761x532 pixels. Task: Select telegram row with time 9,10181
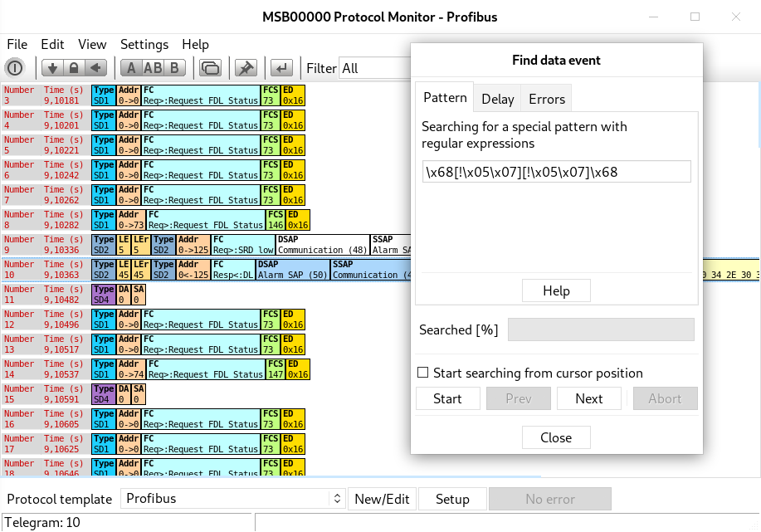(x=154, y=95)
